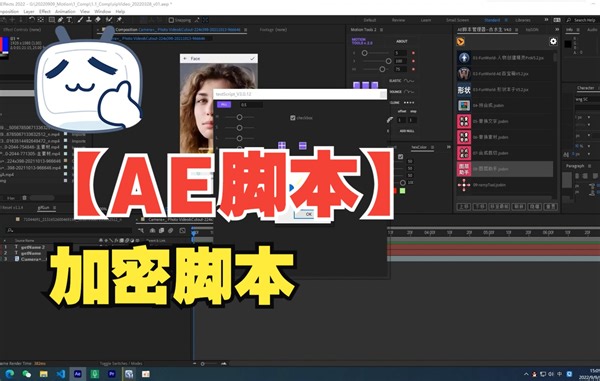Open the 形状 shape script icon
Viewport: 600px width, 381px height.
(464, 90)
